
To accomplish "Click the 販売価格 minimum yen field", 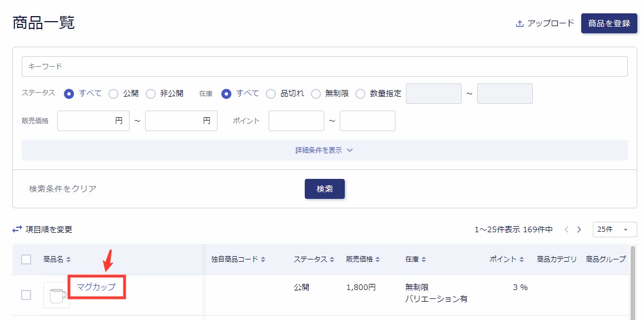I will [93, 121].
